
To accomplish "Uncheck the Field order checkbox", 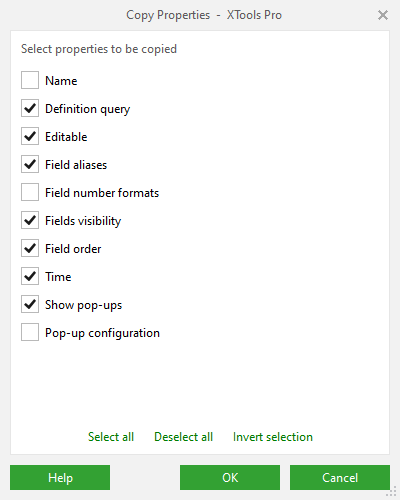I will (x=30, y=248).
